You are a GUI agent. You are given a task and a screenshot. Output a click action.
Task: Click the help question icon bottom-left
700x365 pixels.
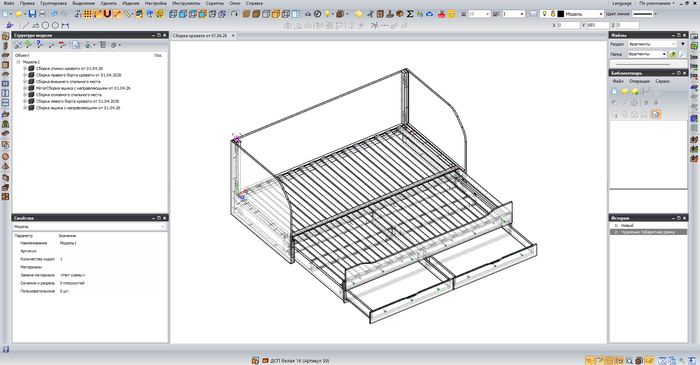pyautogui.click(x=6, y=349)
